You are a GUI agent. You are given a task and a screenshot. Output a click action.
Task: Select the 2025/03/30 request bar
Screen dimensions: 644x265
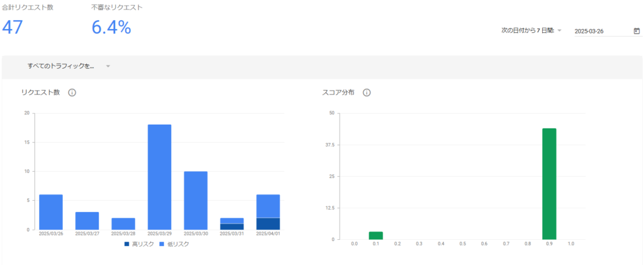[196, 200]
